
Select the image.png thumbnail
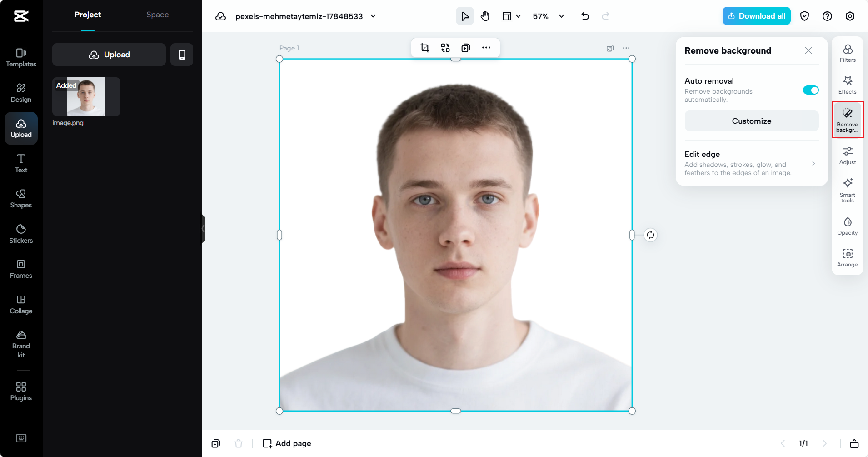(x=86, y=96)
